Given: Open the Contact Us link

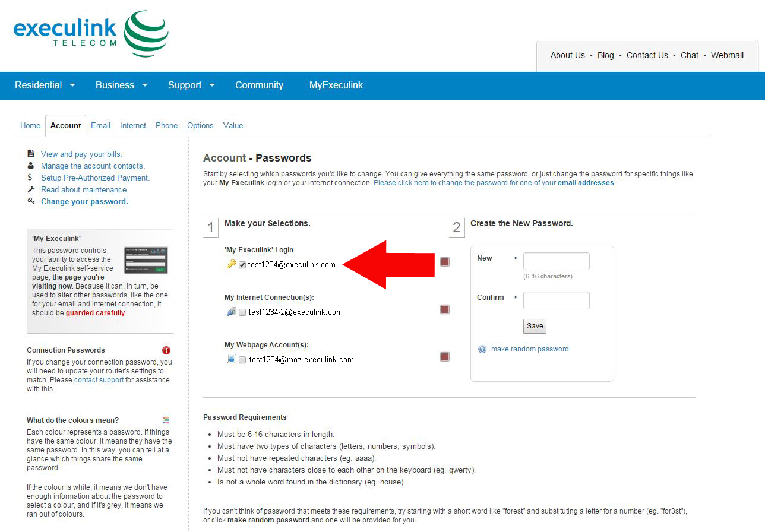Looking at the screenshot, I should pos(647,55).
